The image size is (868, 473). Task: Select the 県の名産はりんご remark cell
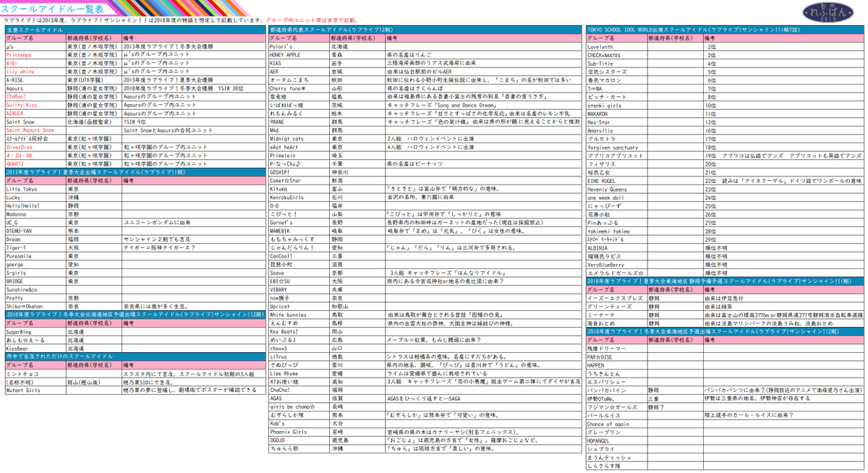pos(482,55)
